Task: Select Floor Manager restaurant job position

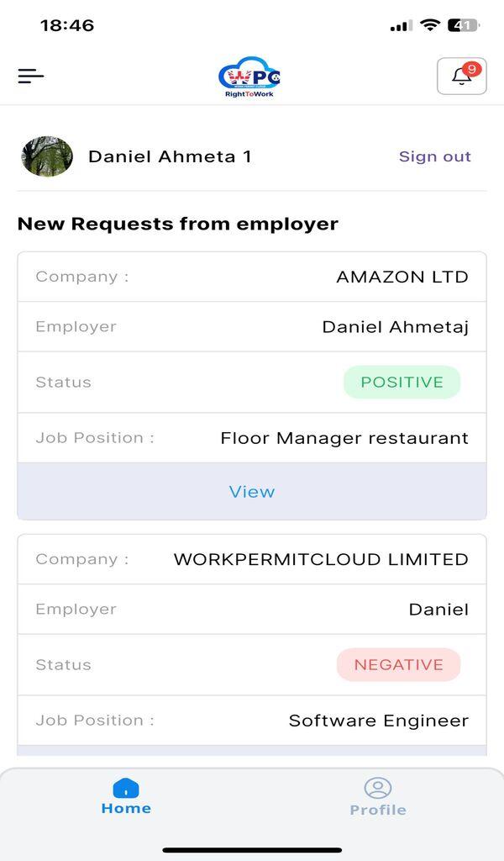Action: [x=344, y=438]
